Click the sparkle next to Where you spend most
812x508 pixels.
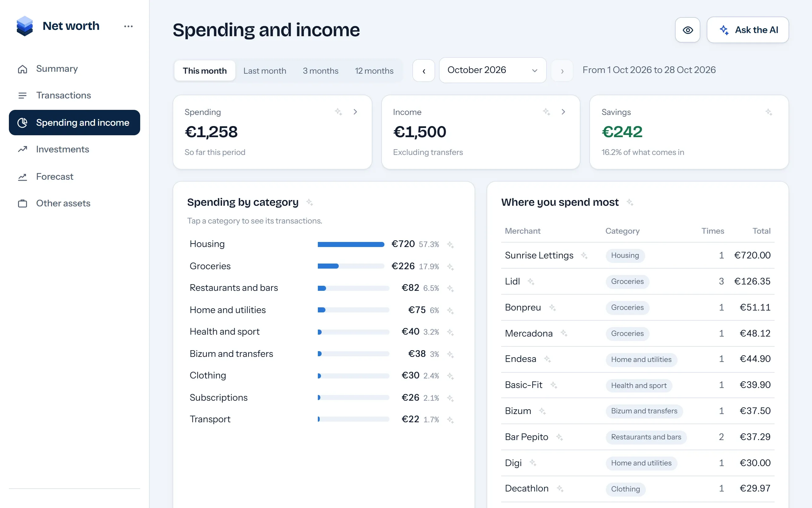click(x=630, y=202)
